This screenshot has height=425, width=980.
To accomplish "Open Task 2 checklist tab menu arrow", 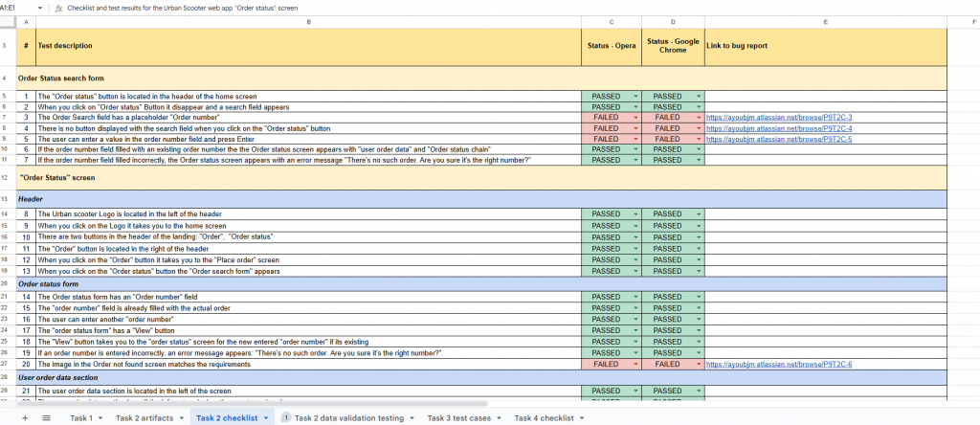I will (x=264, y=418).
